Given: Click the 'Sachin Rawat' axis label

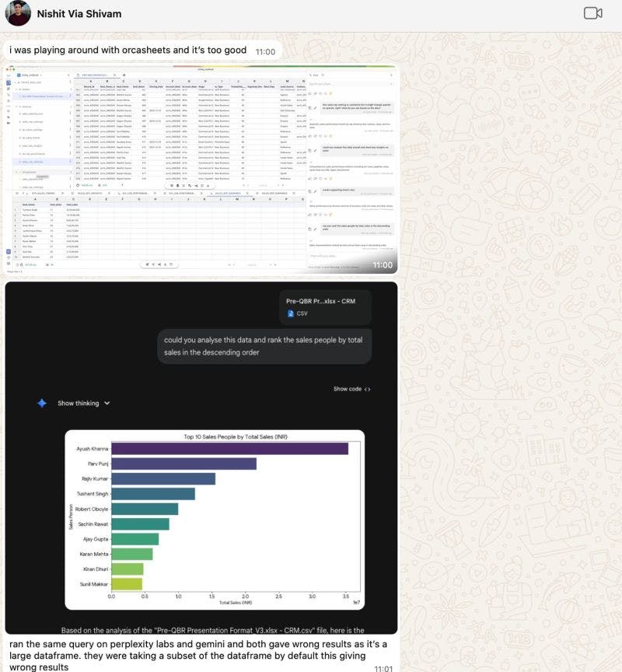Looking at the screenshot, I should click(x=93, y=524).
